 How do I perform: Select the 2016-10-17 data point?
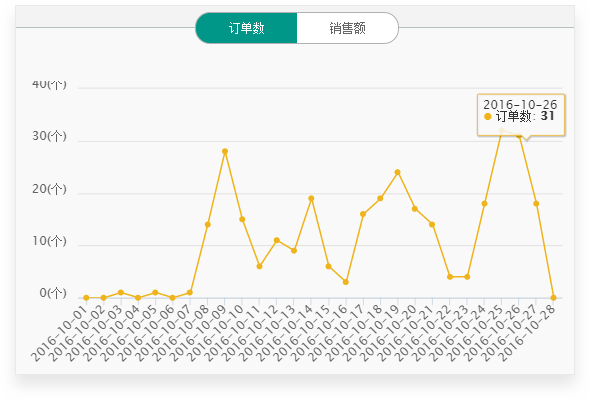[x=363, y=214]
